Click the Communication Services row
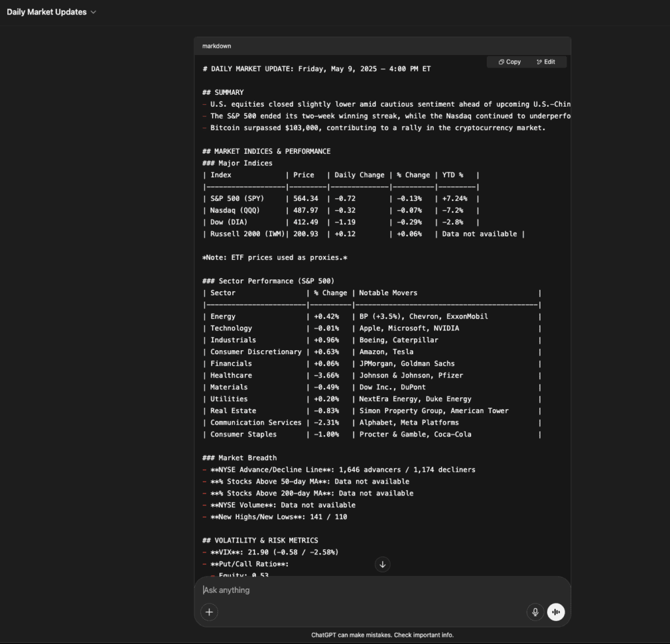 (x=372, y=423)
